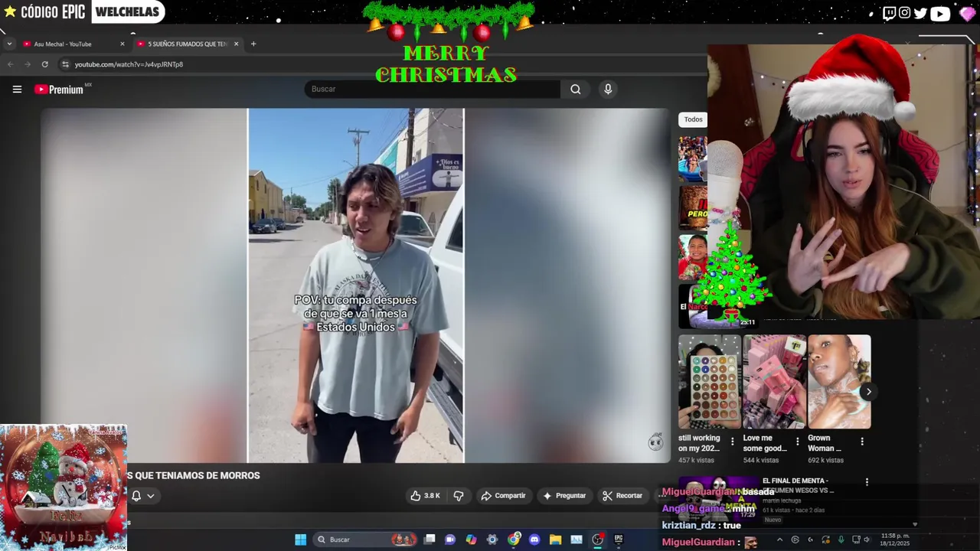Viewport: 980px width, 551px height.
Task: Open a new browser tab with plus
Action: 253,44
